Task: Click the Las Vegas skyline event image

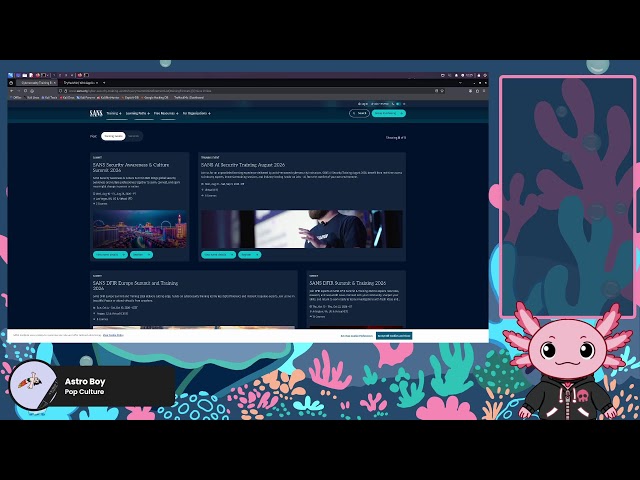Action: pyautogui.click(x=140, y=229)
